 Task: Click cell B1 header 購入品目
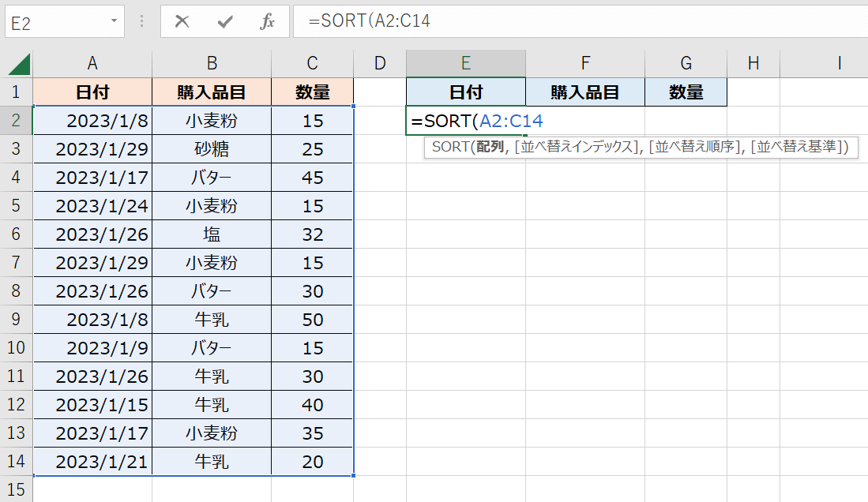(x=212, y=92)
